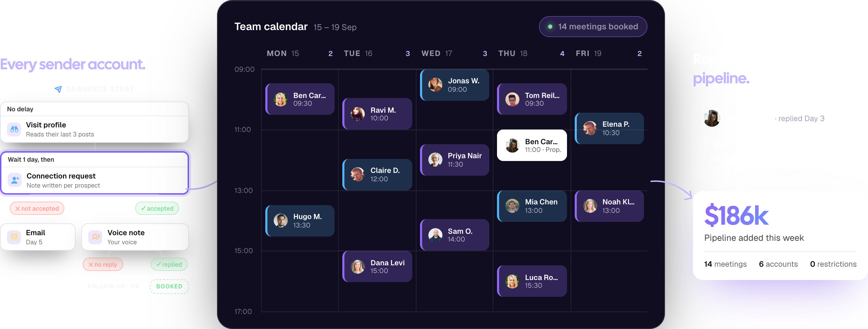Select the 'not accepted' branch tag
868x329 pixels.
coord(37,209)
